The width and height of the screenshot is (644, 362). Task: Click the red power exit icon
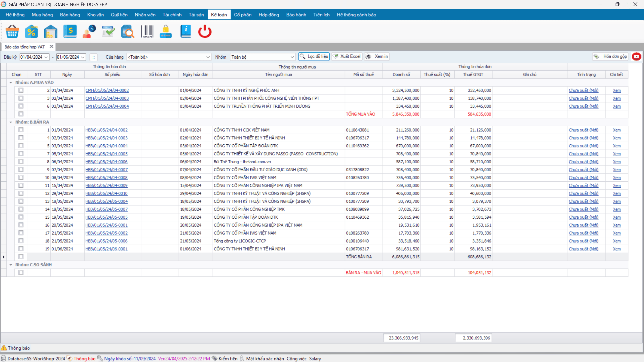pos(205,31)
